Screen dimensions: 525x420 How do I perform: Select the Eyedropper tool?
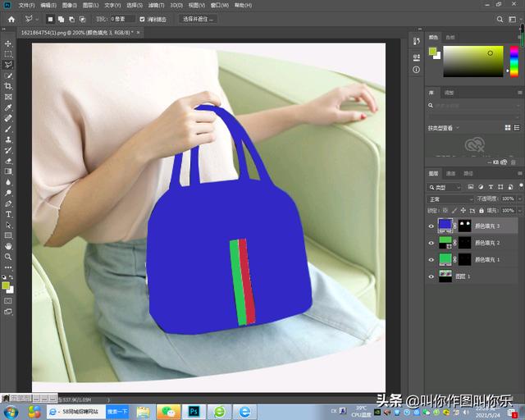point(9,107)
